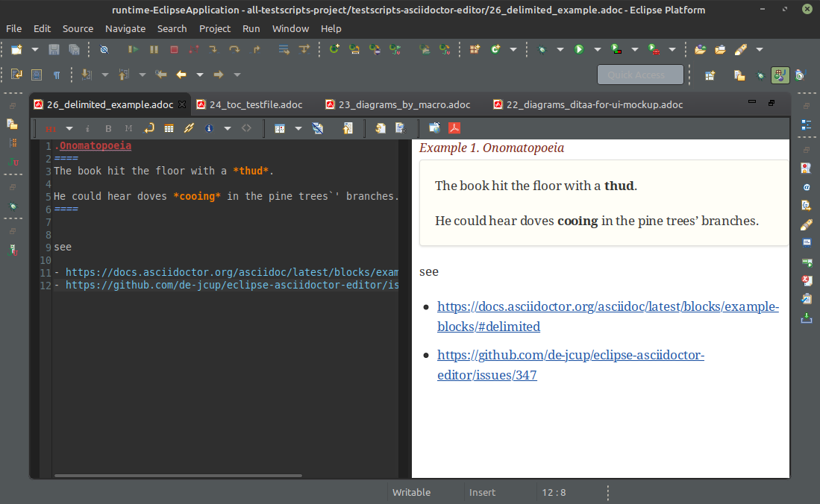Close the 26_delimited_example.adoc tab

coord(182,104)
